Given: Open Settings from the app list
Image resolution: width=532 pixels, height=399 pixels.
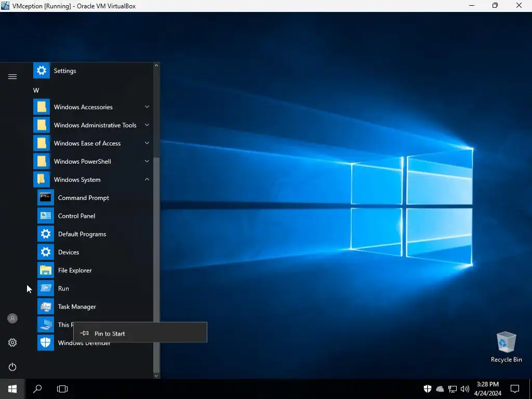Looking at the screenshot, I should pyautogui.click(x=92, y=71).
